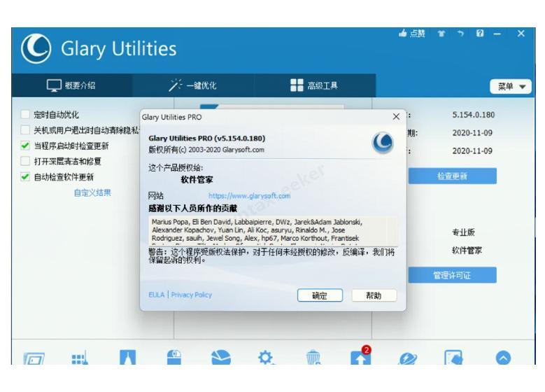
Task: Open the Privacy Policy link
Action: (x=192, y=295)
